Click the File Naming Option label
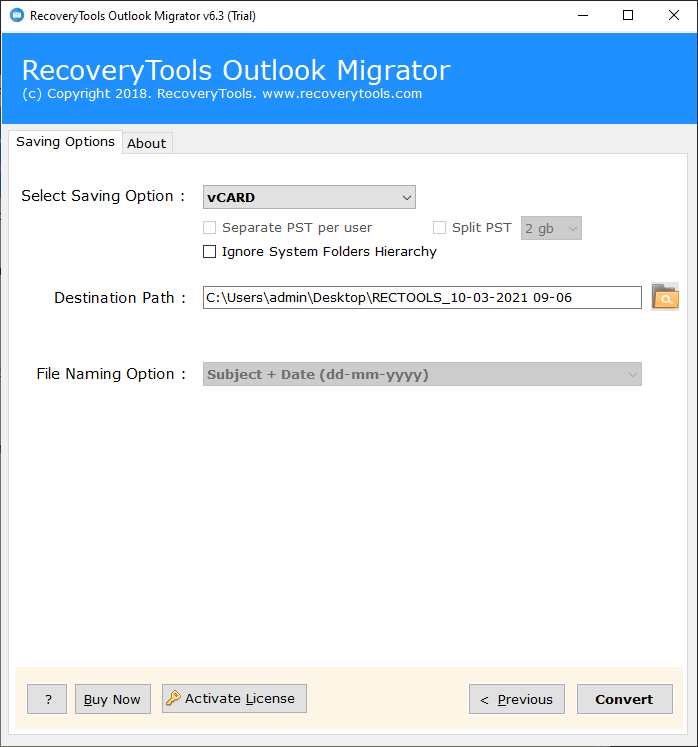This screenshot has height=747, width=698. (111, 374)
